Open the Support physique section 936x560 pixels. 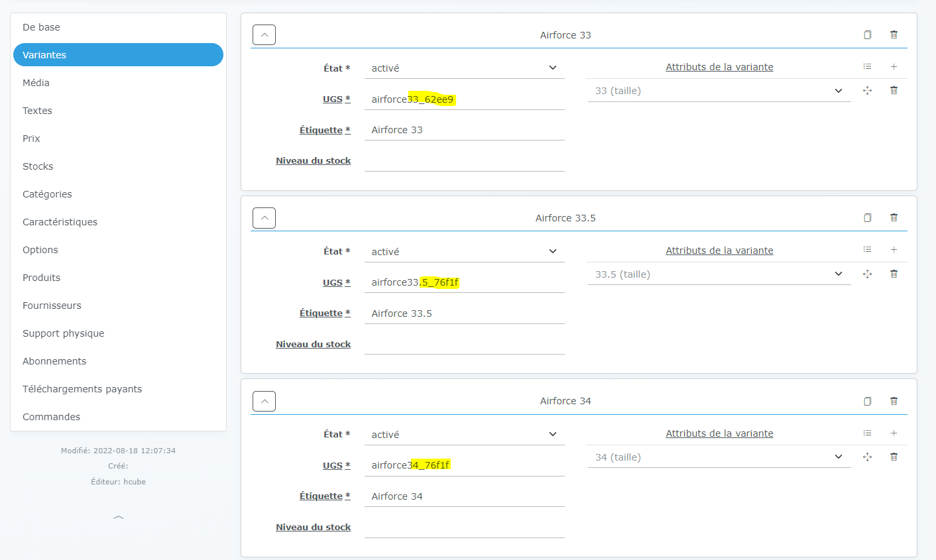(118, 333)
